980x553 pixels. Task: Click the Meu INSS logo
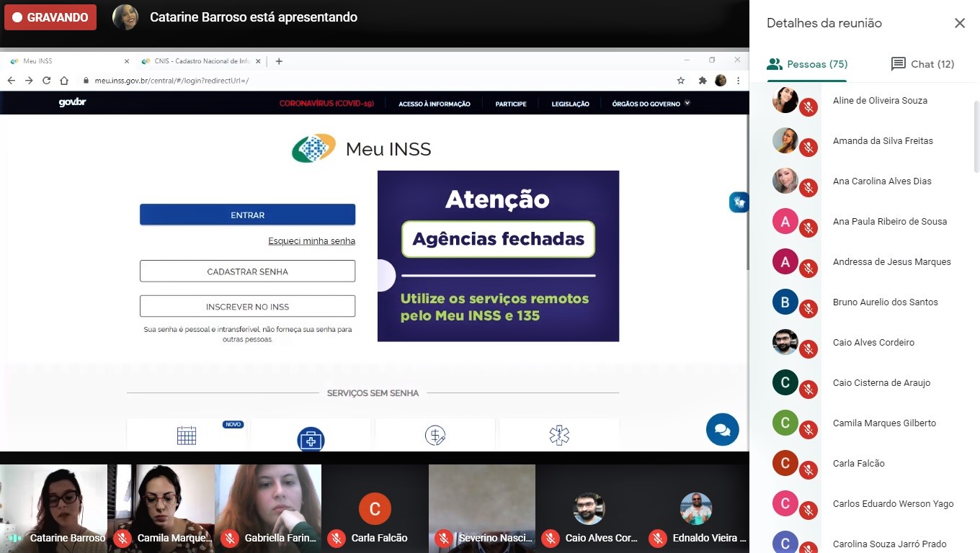click(361, 149)
